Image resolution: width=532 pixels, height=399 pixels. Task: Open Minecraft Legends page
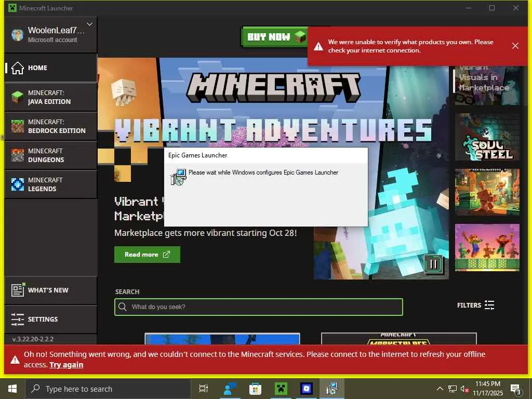click(x=51, y=184)
